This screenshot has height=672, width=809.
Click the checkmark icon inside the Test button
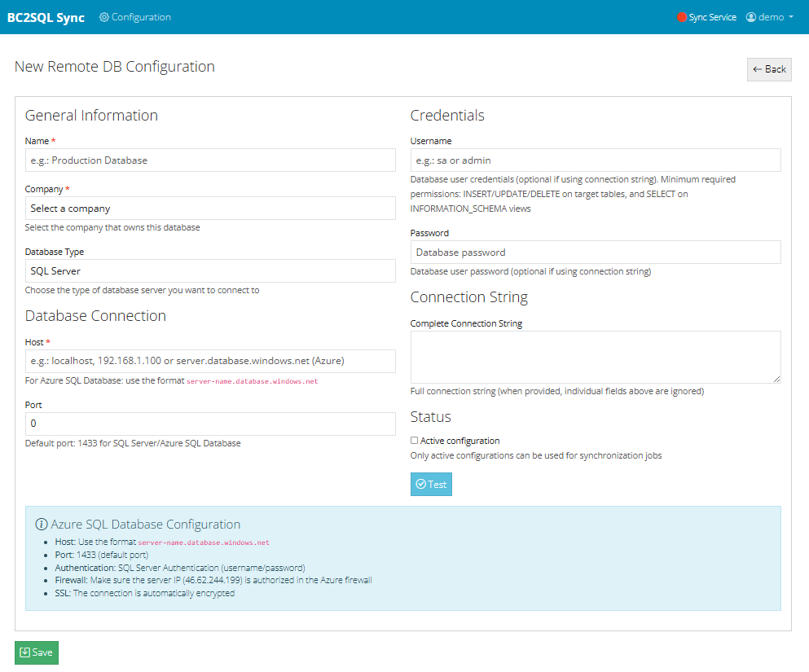tap(420, 483)
